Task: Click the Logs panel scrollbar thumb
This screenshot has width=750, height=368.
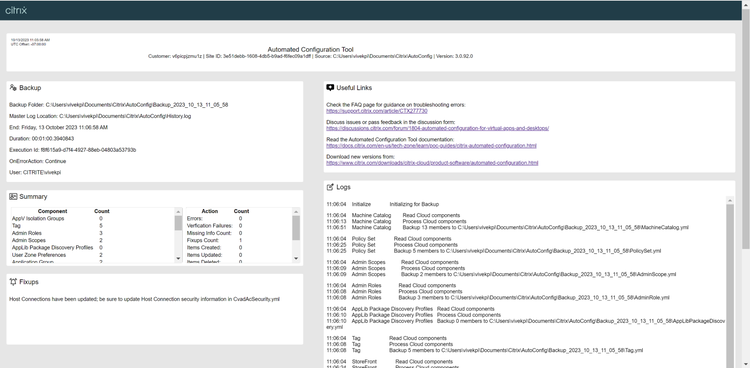Action: click(x=730, y=287)
